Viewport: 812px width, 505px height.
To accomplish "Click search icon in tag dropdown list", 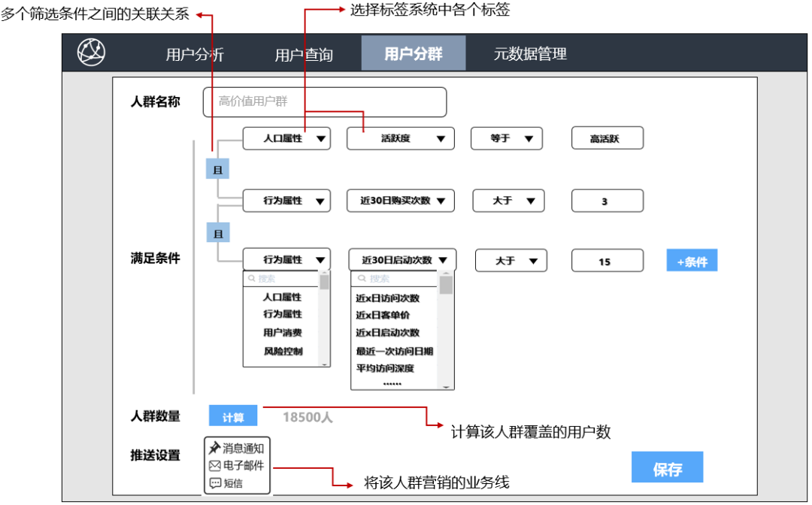I will pyautogui.click(x=362, y=279).
